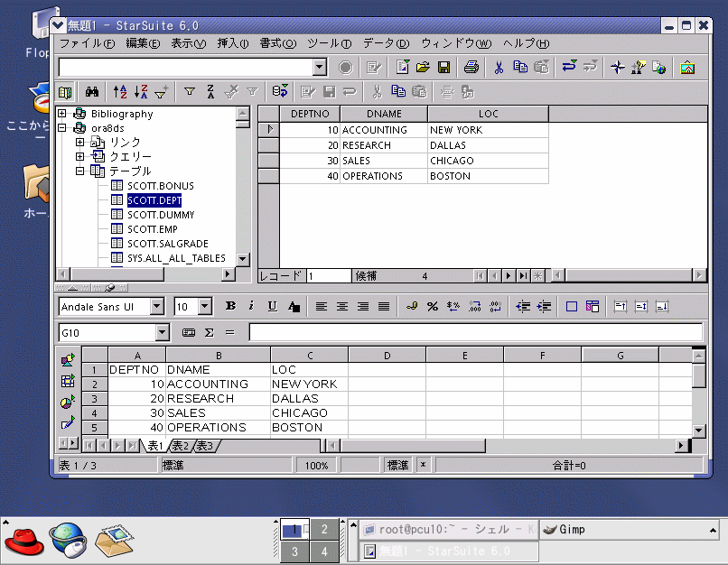The image size is (728, 565).
Task: Open the URL combo box dropdown
Action: 320,68
